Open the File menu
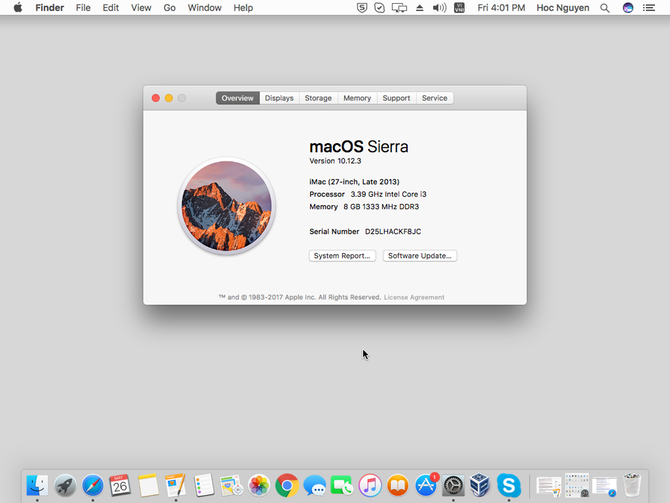Image resolution: width=670 pixels, height=503 pixels. (x=83, y=8)
